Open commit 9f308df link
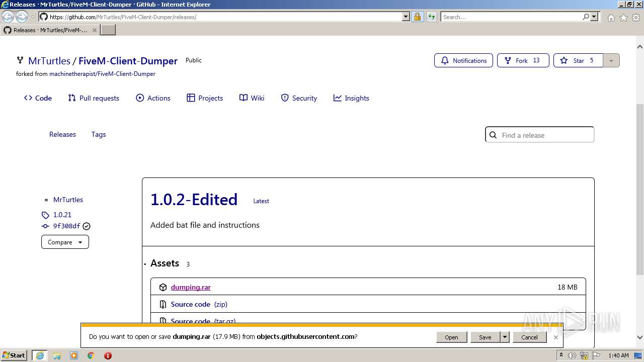This screenshot has width=644, height=362. coord(66,226)
